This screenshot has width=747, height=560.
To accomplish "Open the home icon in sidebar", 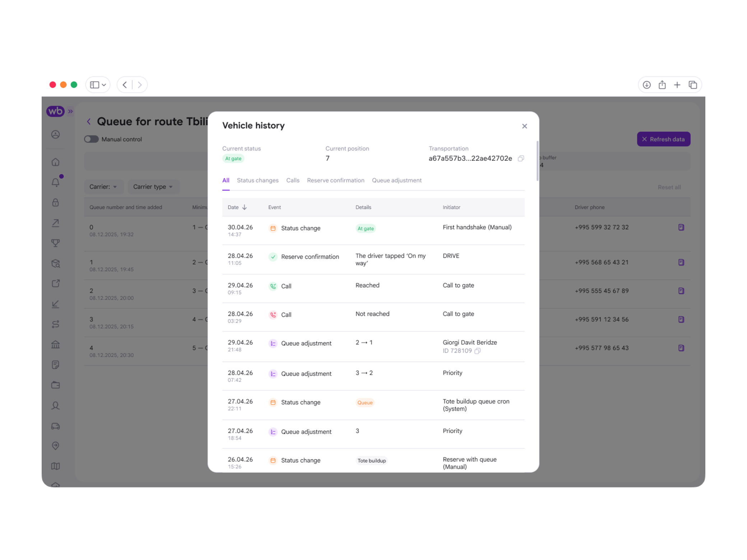I will click(x=55, y=162).
